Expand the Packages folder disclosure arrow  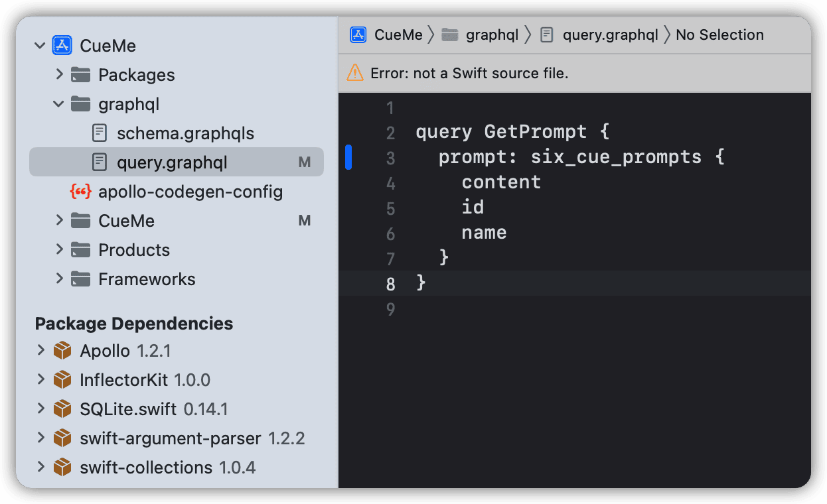point(59,74)
